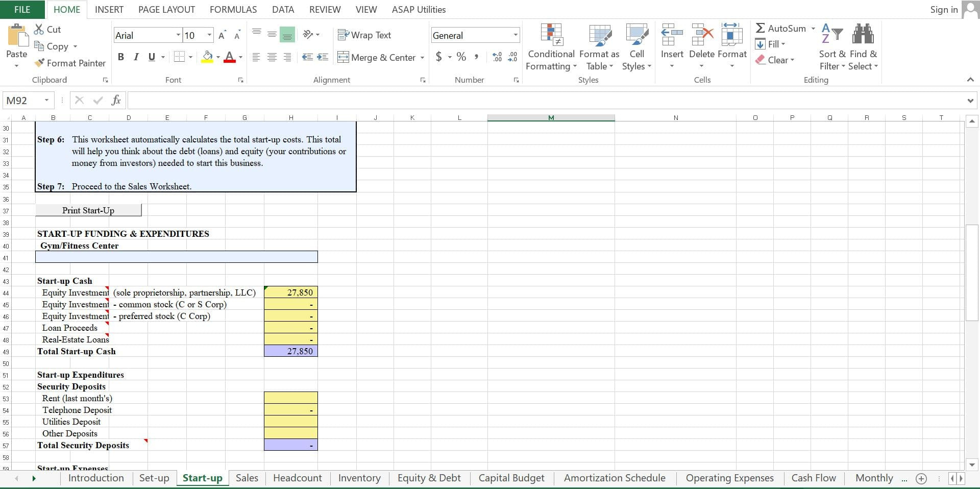Open the Fill options
Image resolution: width=980 pixels, height=489 pixels.
coord(770,44)
